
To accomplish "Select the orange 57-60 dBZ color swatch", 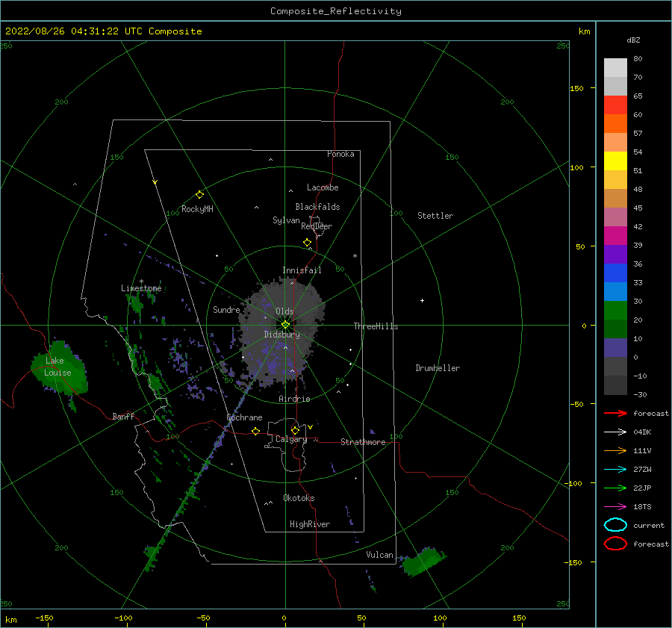I will point(615,124).
